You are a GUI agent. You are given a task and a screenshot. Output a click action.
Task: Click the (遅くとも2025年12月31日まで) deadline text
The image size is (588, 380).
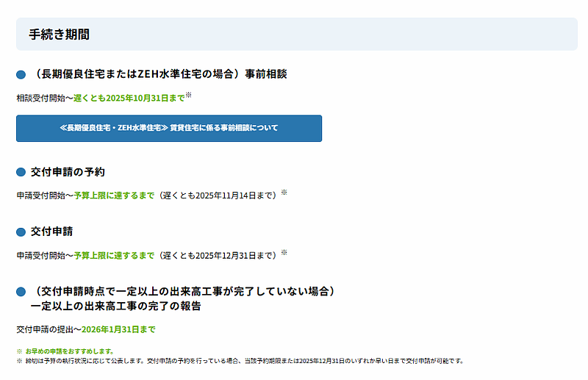pos(218,255)
